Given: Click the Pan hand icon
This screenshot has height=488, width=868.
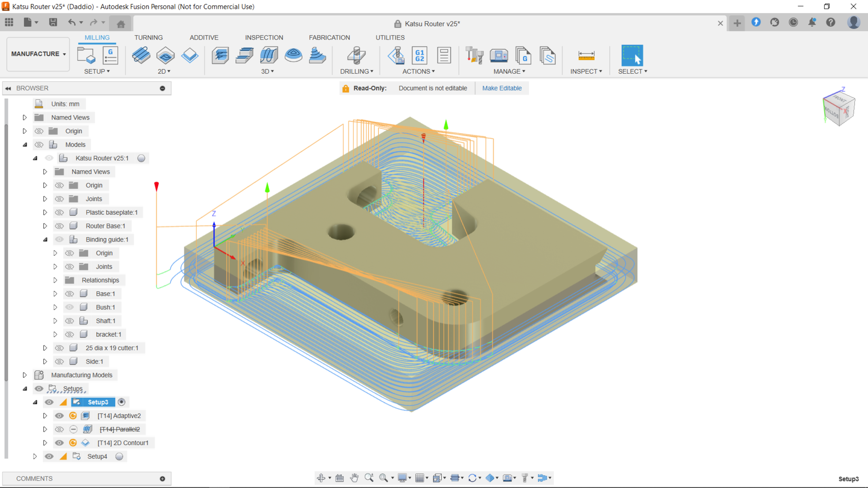Looking at the screenshot, I should click(x=354, y=478).
